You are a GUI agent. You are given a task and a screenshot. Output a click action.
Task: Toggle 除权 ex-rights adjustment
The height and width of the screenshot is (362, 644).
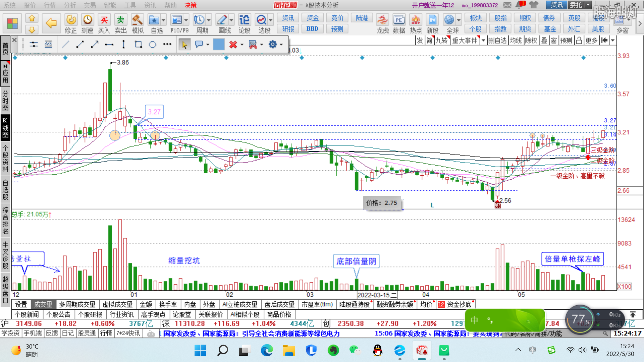click(531, 41)
